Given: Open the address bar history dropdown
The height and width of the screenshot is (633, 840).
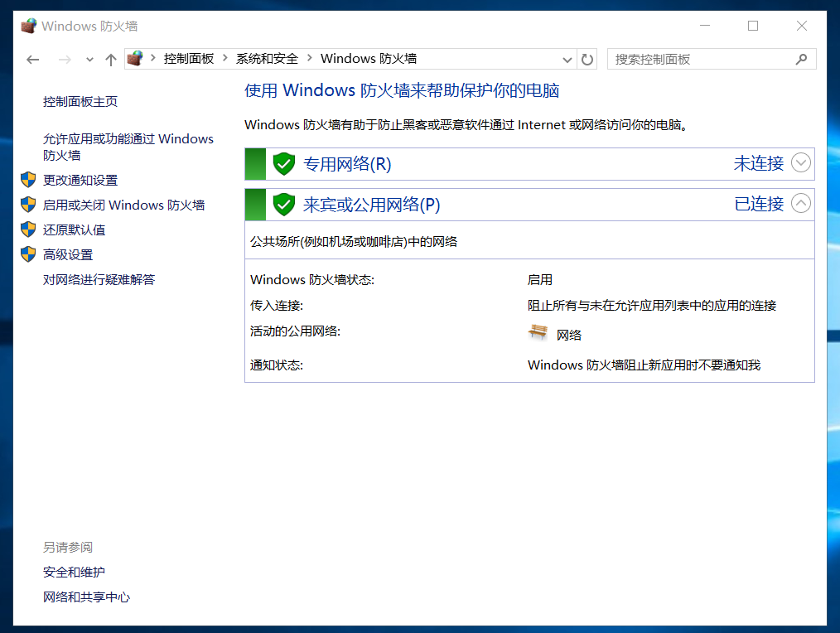Looking at the screenshot, I should coord(567,59).
